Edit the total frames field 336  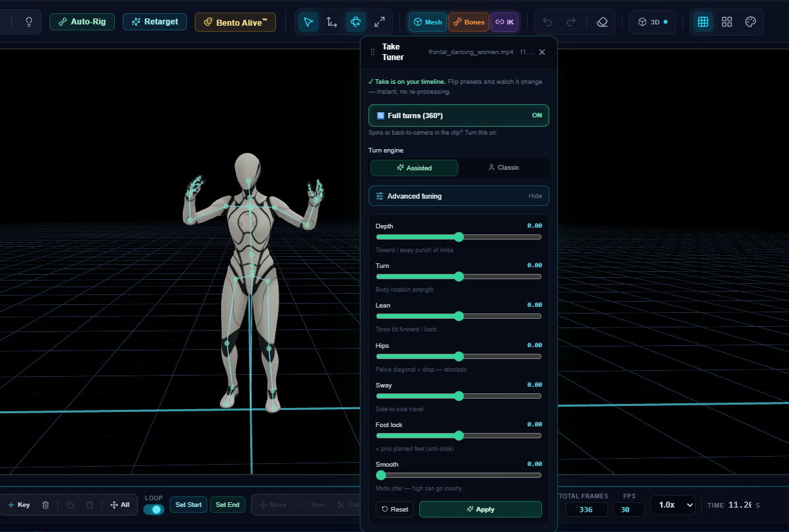586,510
